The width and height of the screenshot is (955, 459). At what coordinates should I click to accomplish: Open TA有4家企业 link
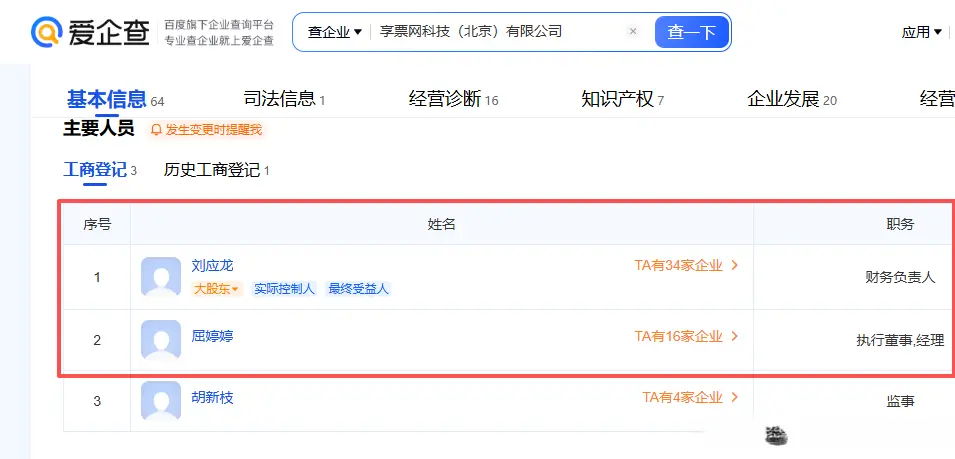coord(691,398)
